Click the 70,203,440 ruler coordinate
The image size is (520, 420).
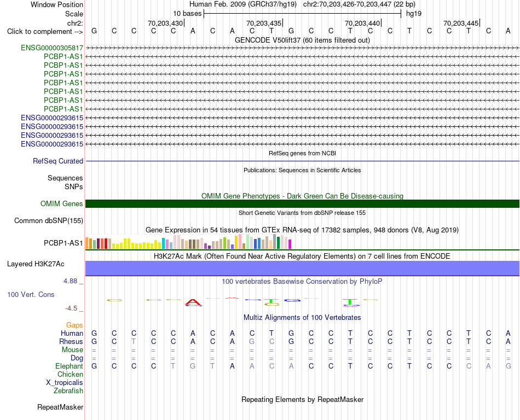362,23
